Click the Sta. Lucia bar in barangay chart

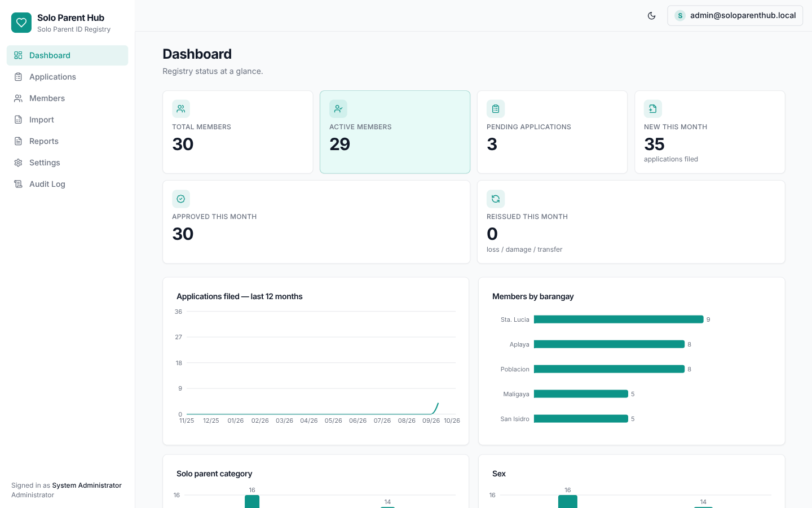point(619,319)
